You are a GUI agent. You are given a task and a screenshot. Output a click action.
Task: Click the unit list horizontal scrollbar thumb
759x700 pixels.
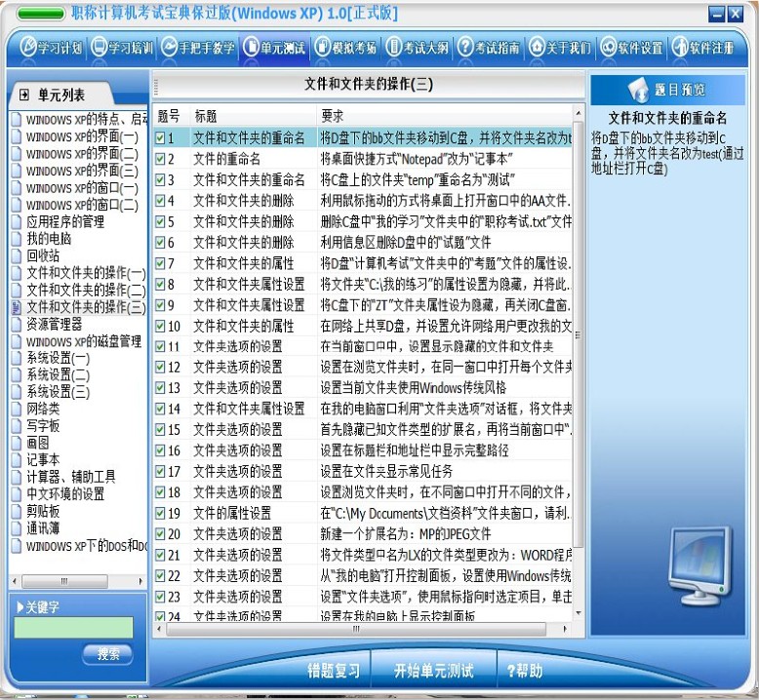[64, 581]
